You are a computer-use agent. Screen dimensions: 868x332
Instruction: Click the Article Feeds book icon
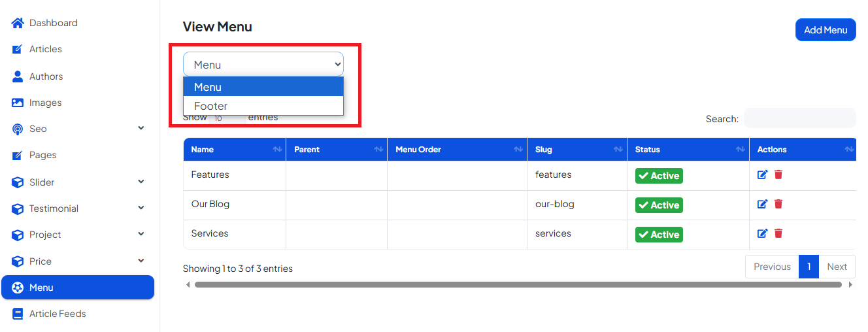click(x=18, y=314)
